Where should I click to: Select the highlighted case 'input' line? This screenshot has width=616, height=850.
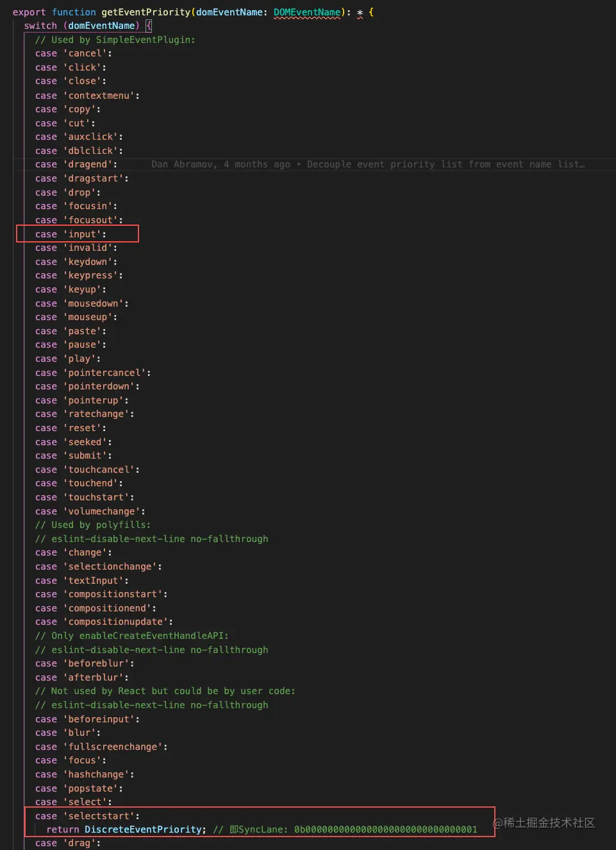pyautogui.click(x=78, y=234)
